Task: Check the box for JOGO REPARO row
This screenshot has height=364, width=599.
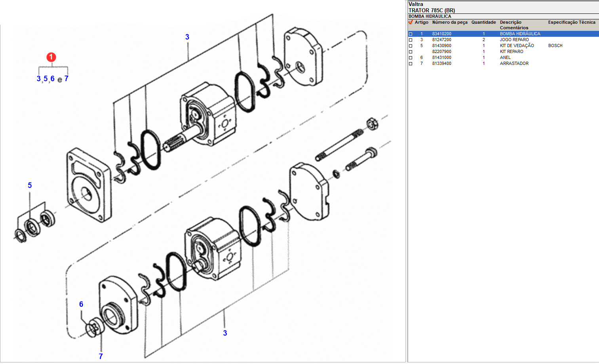Action: click(x=411, y=40)
